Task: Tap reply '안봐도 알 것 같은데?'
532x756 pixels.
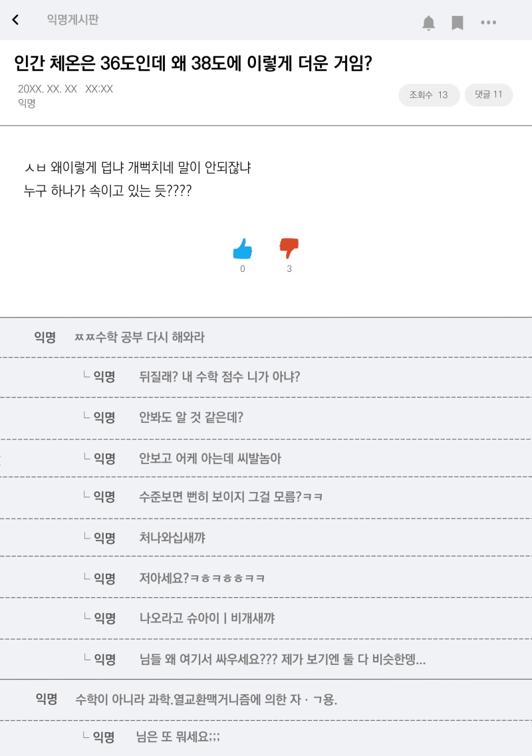Action: click(191, 418)
